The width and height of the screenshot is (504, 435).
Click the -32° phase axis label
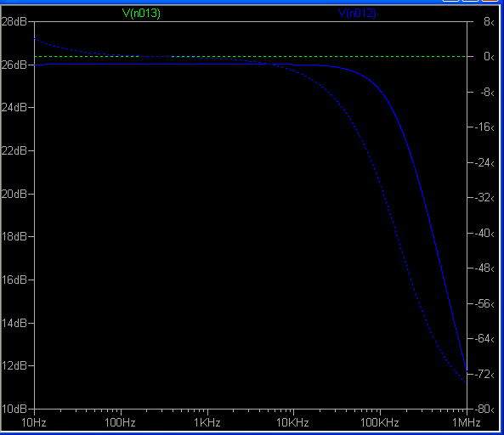[x=485, y=197]
